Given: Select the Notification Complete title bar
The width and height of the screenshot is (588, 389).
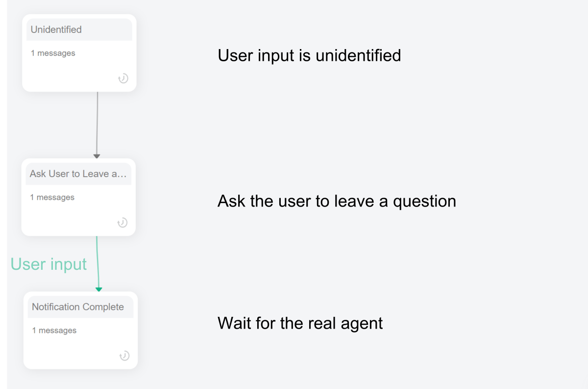Looking at the screenshot, I should (x=80, y=307).
